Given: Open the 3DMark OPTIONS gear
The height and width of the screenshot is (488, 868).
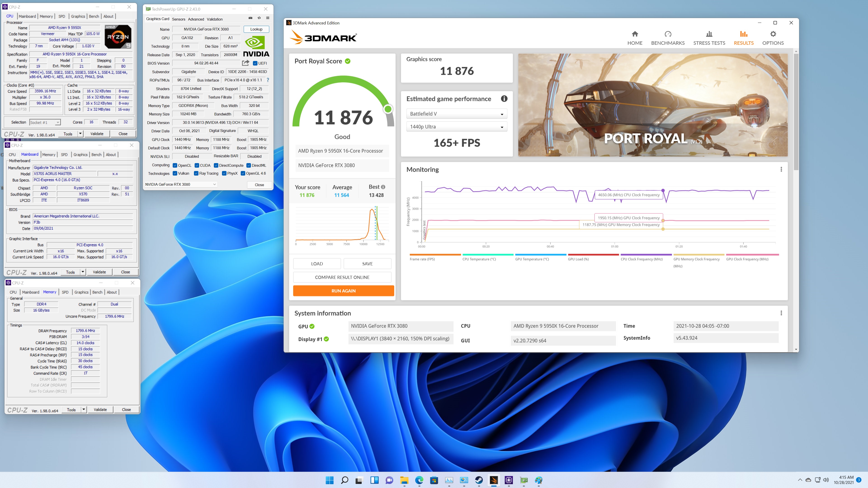Looking at the screenshot, I should (773, 38).
